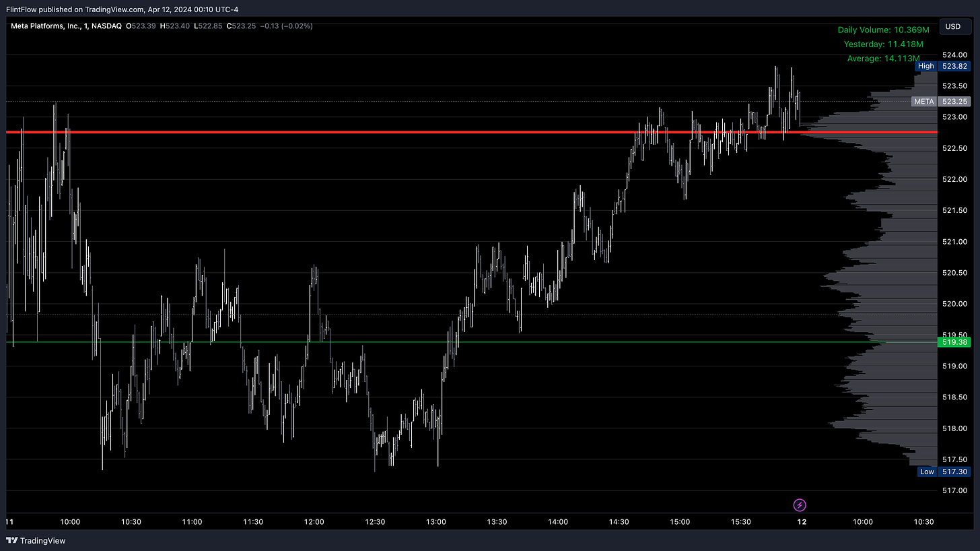Click the Daily Volume: 10.369M text
This screenshot has width=980, height=551.
tap(883, 30)
